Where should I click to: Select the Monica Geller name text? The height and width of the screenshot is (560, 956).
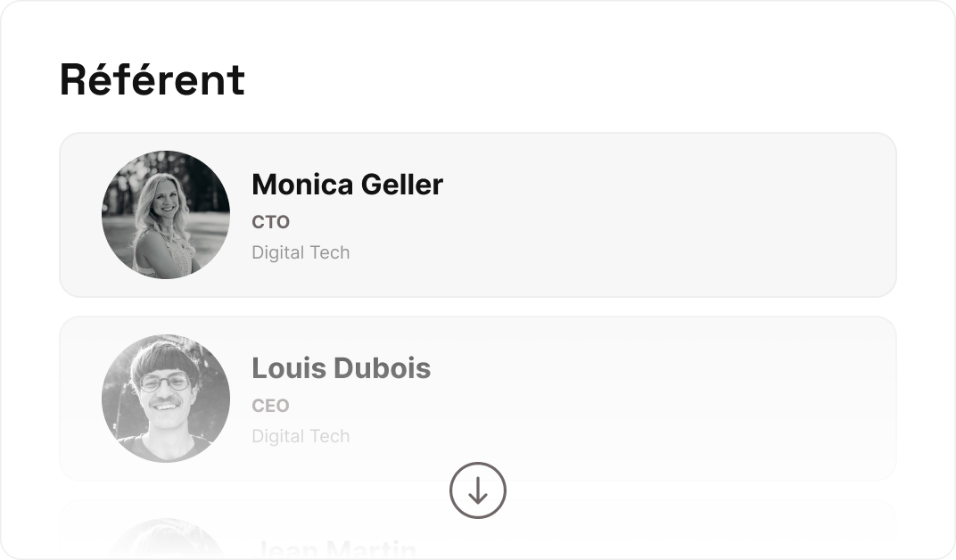point(347,185)
